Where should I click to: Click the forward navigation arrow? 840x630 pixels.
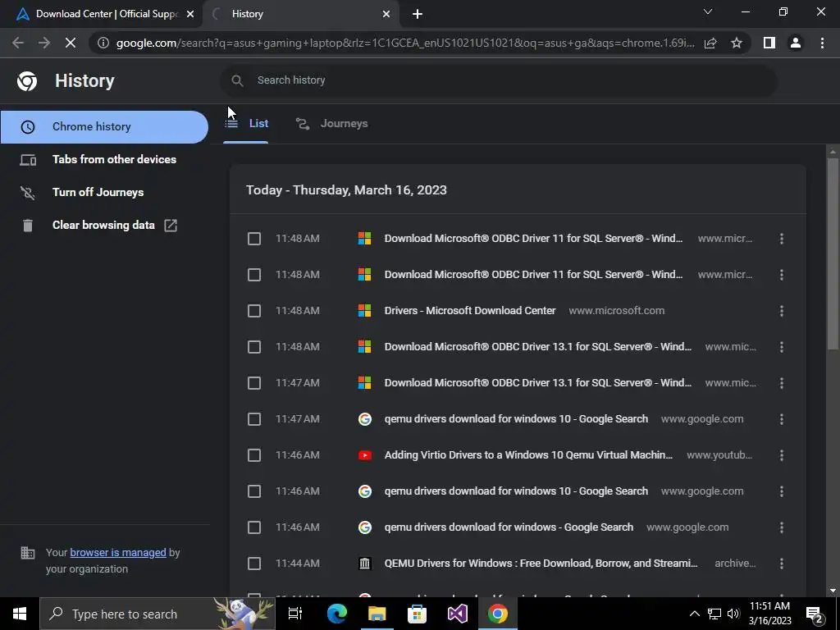tap(44, 43)
